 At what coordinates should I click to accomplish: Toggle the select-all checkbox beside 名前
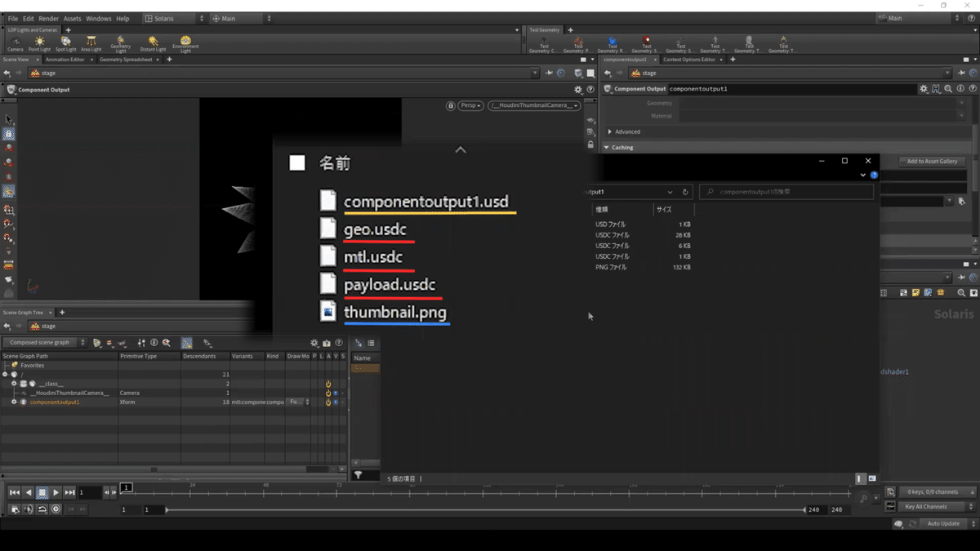[x=297, y=164]
